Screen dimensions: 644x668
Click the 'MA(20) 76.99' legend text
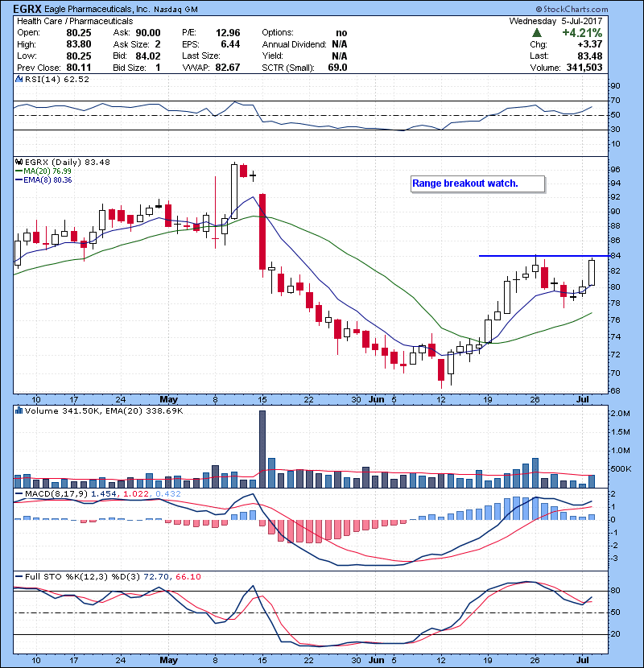[x=47, y=171]
